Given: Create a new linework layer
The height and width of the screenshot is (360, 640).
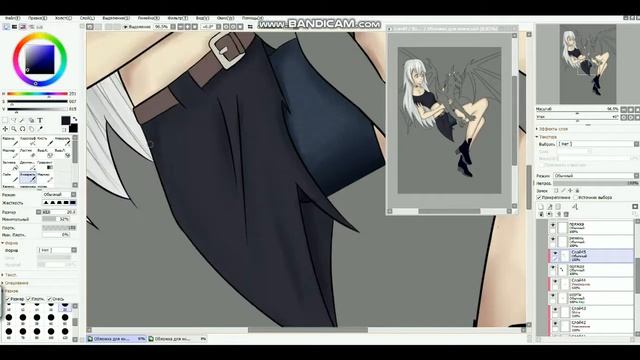Looking at the screenshot, I should click(x=550, y=207).
